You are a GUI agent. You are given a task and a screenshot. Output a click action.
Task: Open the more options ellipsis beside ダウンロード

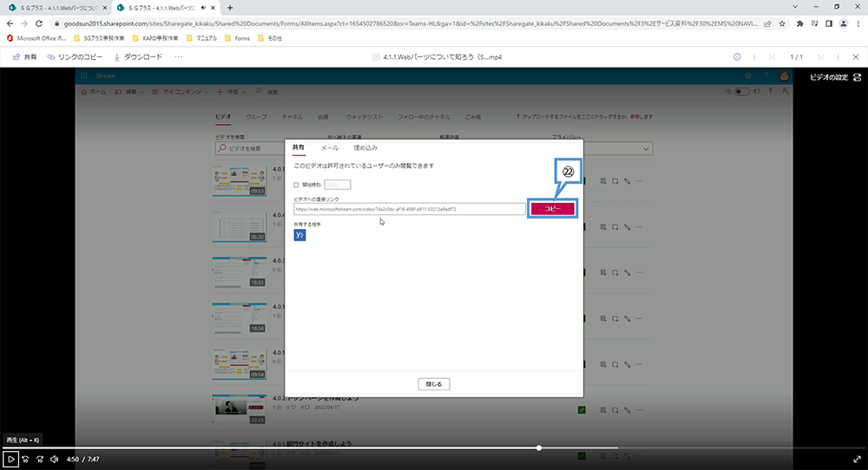178,57
